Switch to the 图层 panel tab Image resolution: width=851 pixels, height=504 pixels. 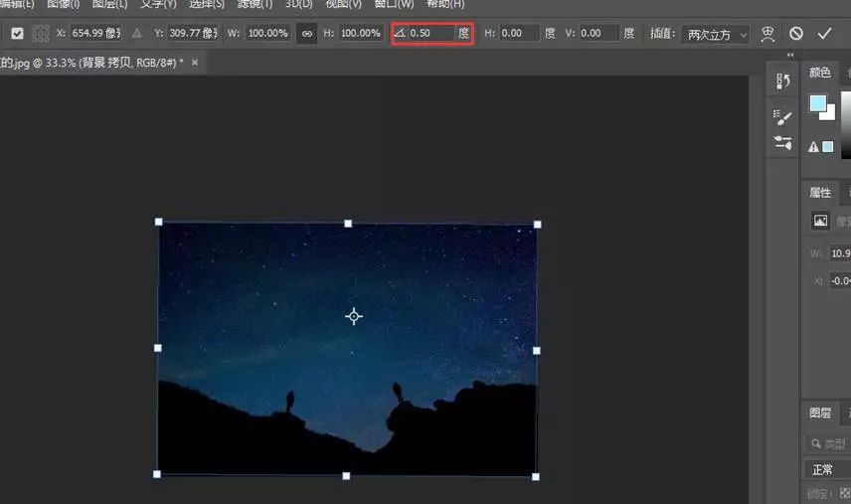(820, 413)
